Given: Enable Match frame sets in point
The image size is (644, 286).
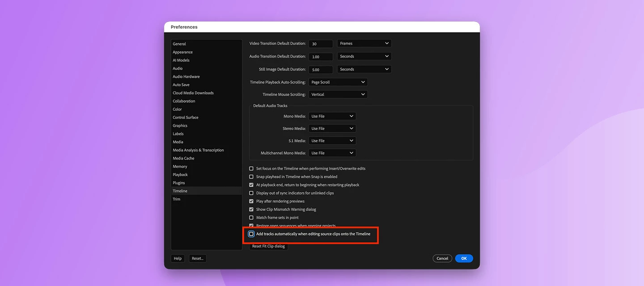Looking at the screenshot, I should point(251,218).
